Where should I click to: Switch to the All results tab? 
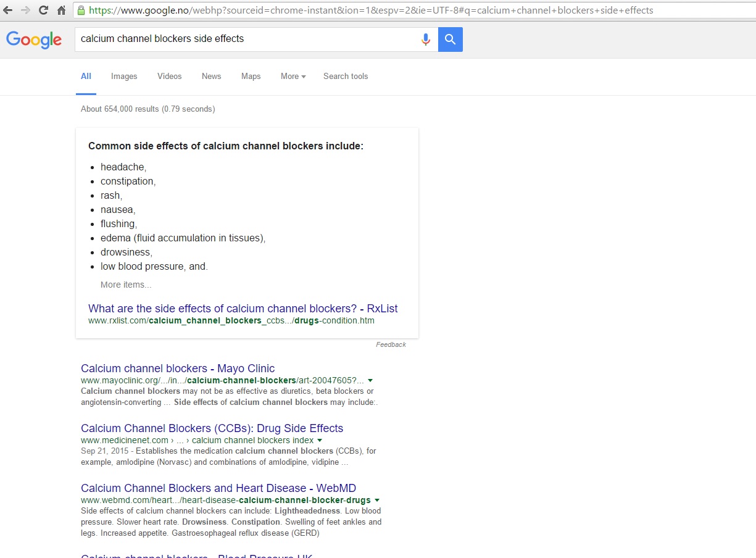tap(86, 77)
